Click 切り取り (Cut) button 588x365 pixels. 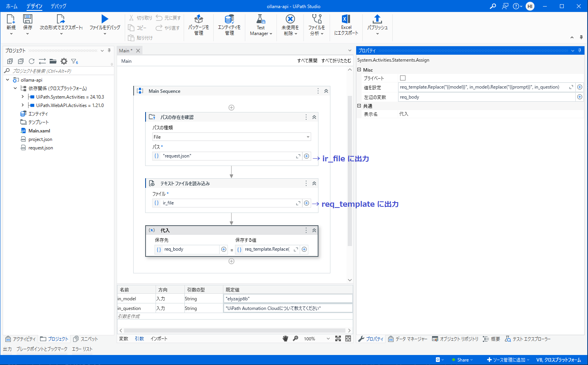(x=141, y=18)
